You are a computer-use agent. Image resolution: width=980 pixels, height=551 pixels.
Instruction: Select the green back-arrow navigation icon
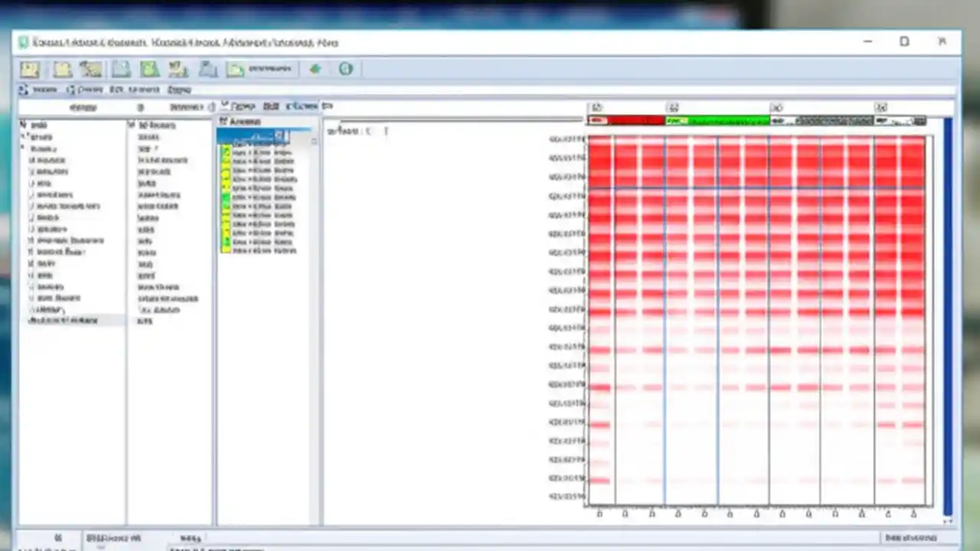(314, 69)
